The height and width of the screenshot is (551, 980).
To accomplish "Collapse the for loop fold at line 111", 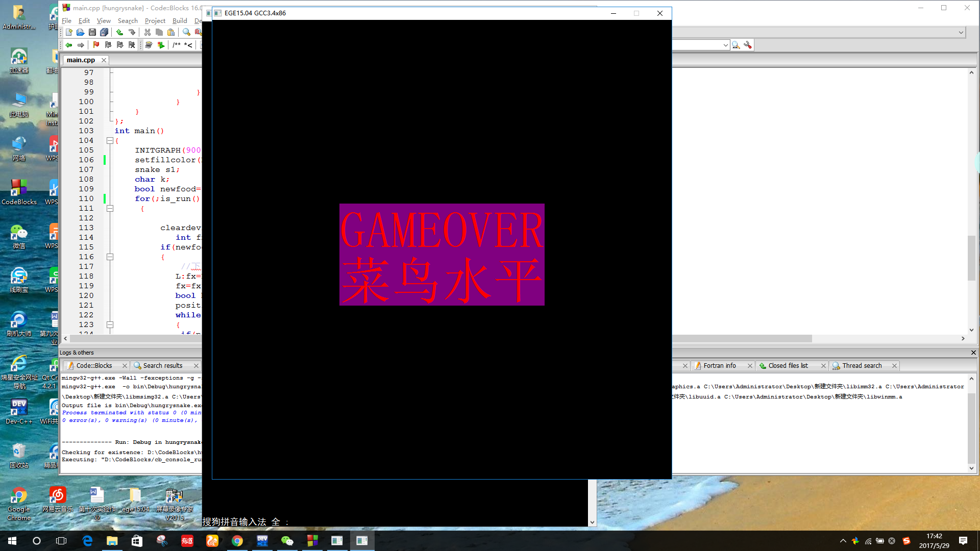I will (110, 208).
